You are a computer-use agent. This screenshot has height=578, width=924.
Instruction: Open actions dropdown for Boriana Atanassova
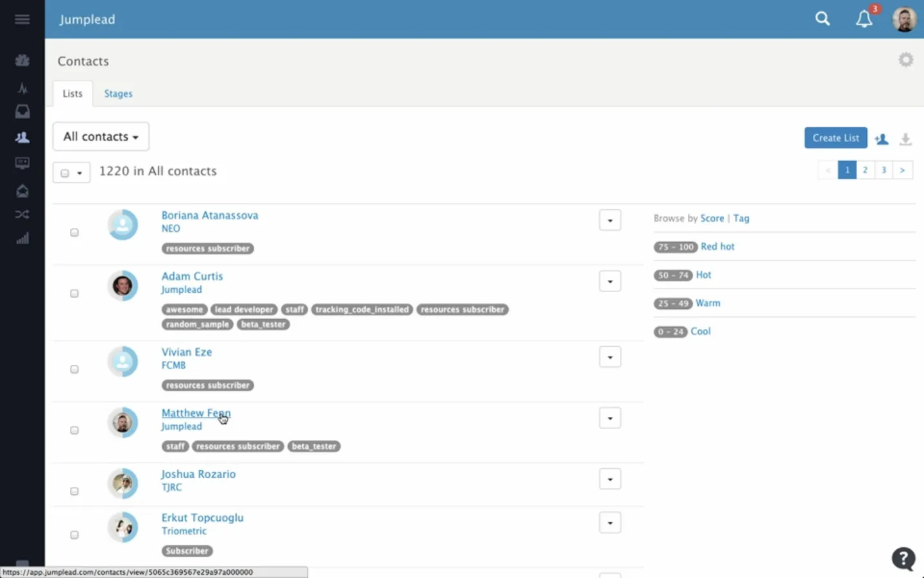pos(610,220)
